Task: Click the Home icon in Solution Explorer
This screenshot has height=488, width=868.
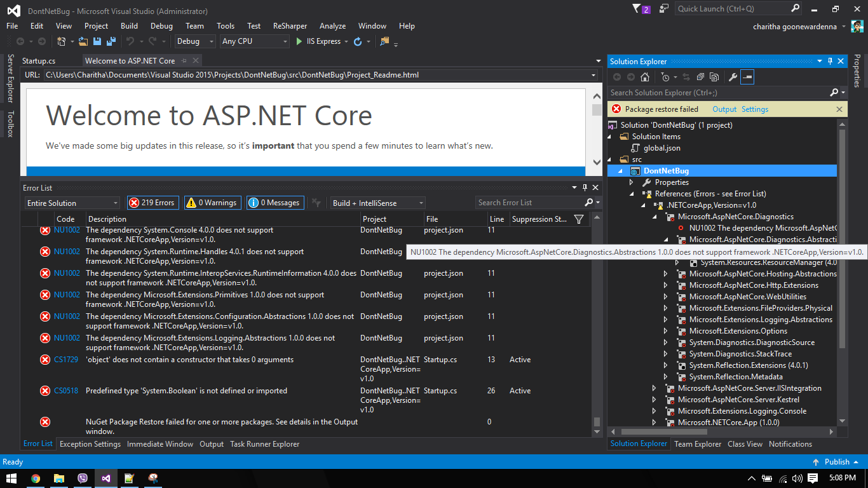Action: click(645, 77)
